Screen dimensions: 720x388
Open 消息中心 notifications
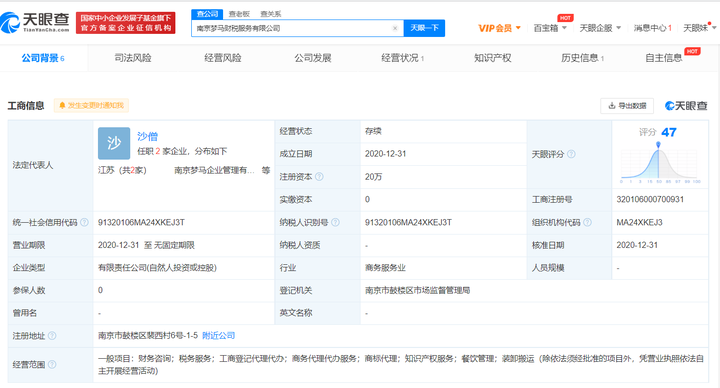pos(652,28)
